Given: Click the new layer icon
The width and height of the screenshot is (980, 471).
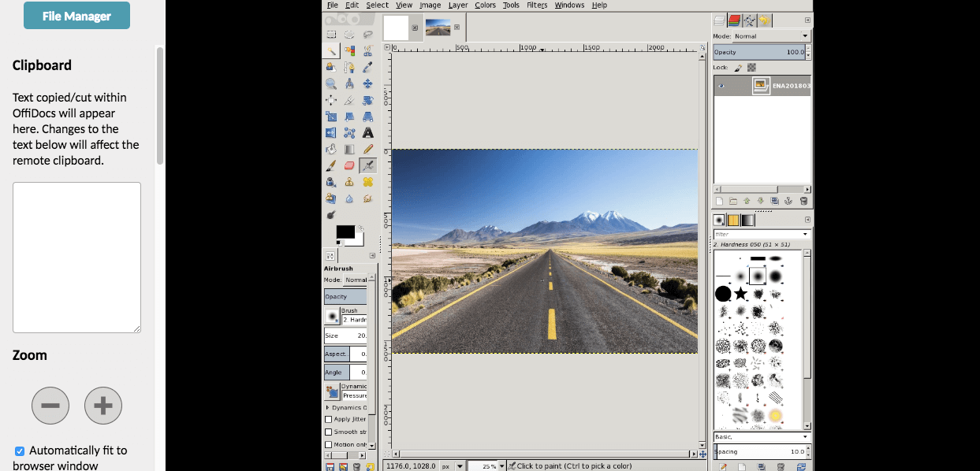Looking at the screenshot, I should [719, 200].
